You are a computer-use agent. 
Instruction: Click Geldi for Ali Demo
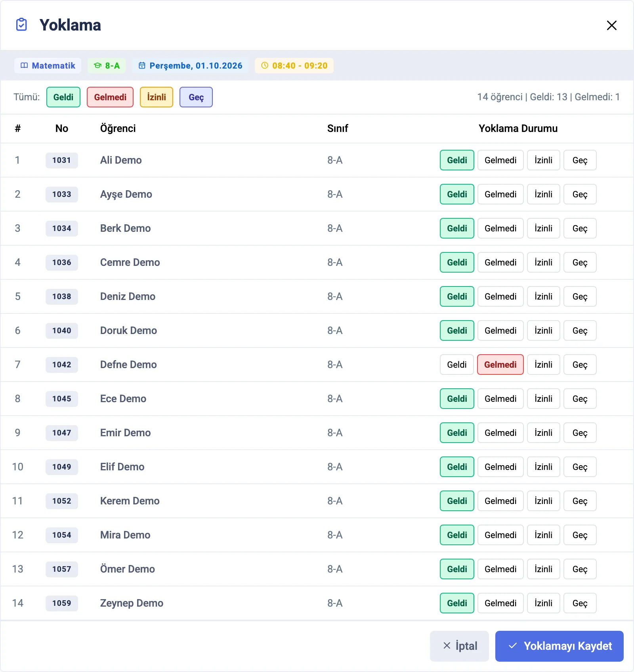(x=457, y=160)
